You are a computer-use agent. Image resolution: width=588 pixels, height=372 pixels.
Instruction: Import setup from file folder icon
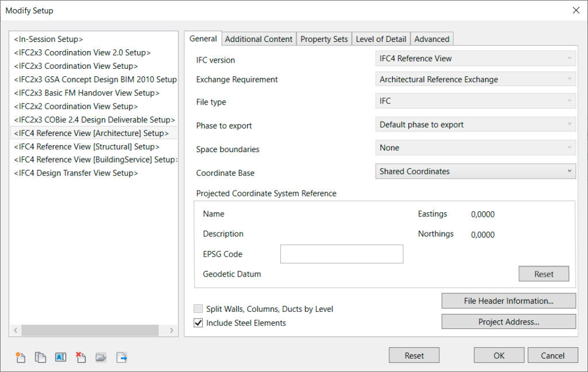click(101, 358)
